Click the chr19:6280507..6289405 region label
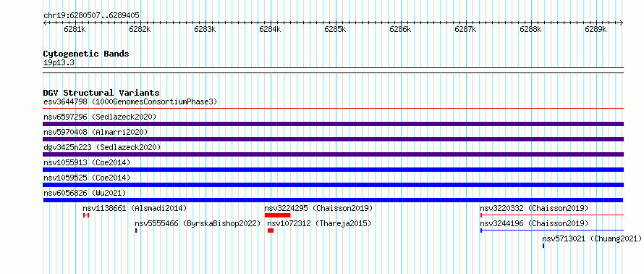The height and width of the screenshot is (274, 644). [x=91, y=16]
